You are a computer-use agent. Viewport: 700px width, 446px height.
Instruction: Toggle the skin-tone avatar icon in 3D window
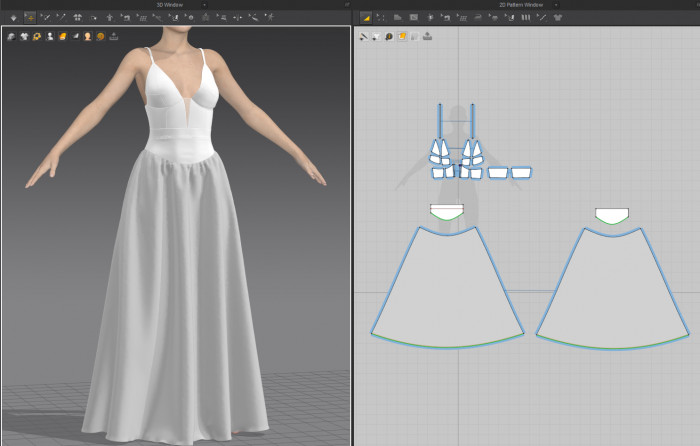pyautogui.click(x=88, y=37)
